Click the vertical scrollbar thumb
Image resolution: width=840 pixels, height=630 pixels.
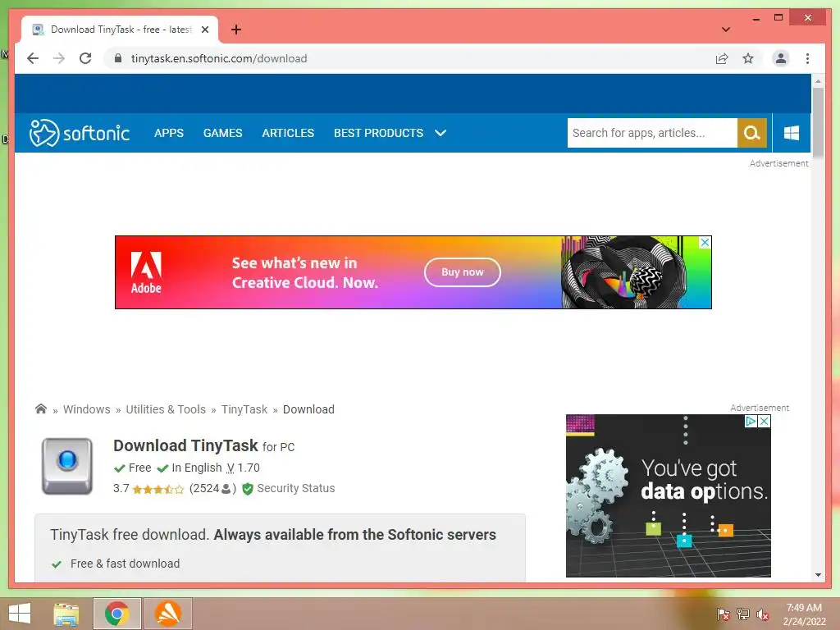pos(818,123)
